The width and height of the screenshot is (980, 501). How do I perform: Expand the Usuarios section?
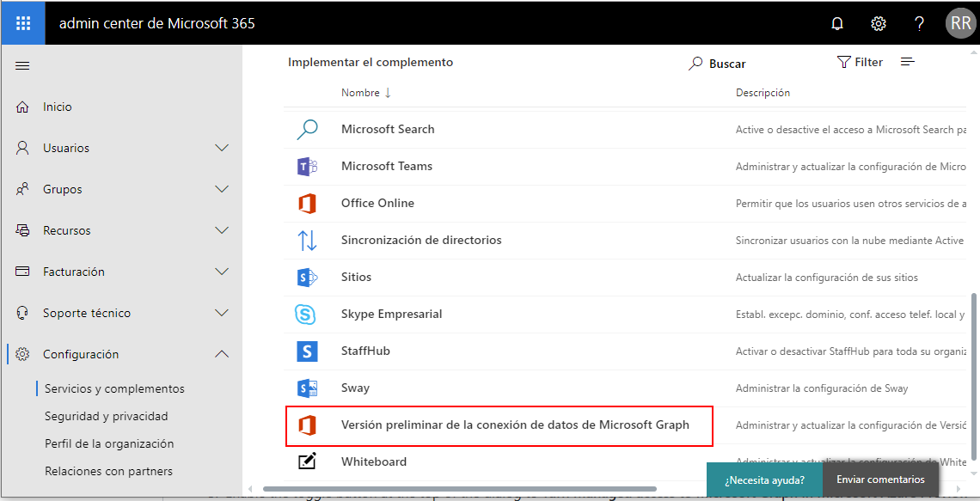pos(222,148)
